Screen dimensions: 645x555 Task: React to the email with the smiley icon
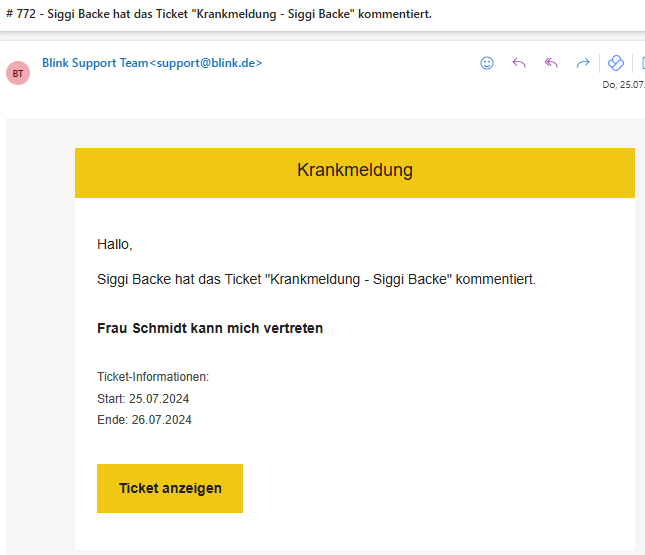click(x=487, y=63)
